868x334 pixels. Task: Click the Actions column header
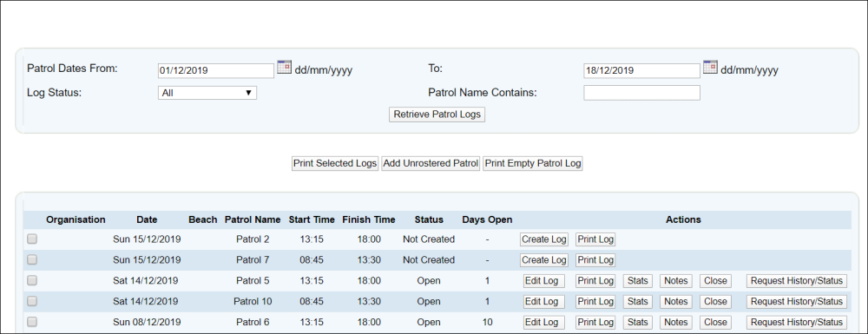coord(683,219)
